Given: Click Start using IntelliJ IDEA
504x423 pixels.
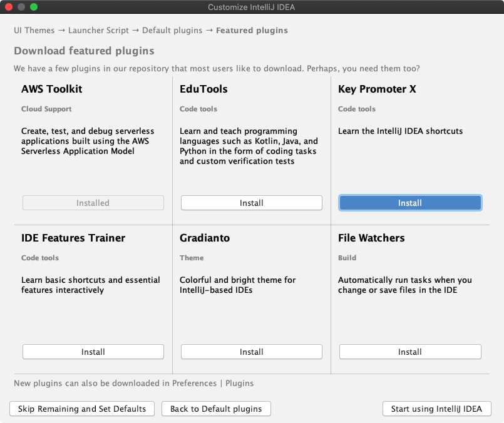Looking at the screenshot, I should point(436,409).
